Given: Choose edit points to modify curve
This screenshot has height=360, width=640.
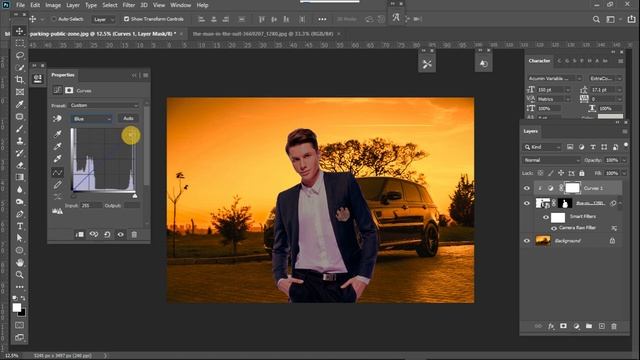Looking at the screenshot, I should coord(58,172).
